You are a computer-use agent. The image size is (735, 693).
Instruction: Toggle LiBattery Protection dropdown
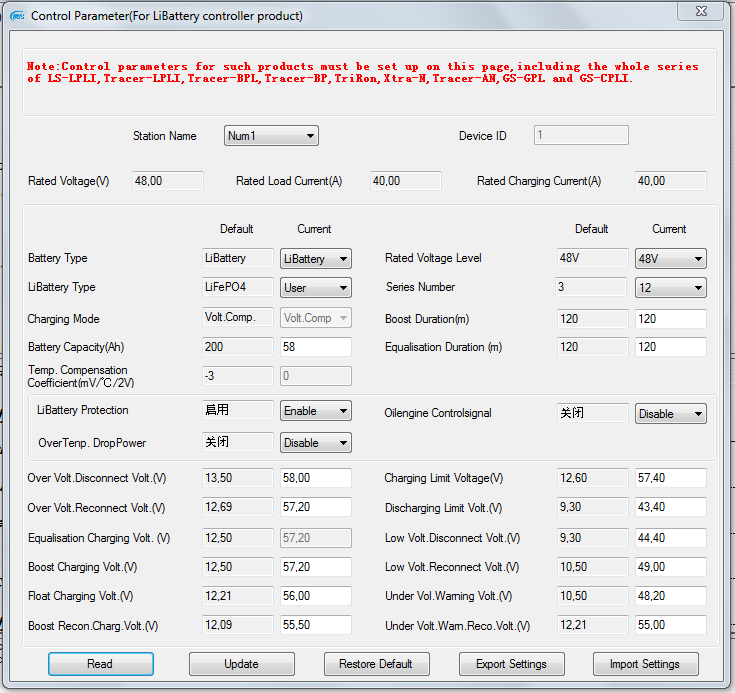(315, 411)
